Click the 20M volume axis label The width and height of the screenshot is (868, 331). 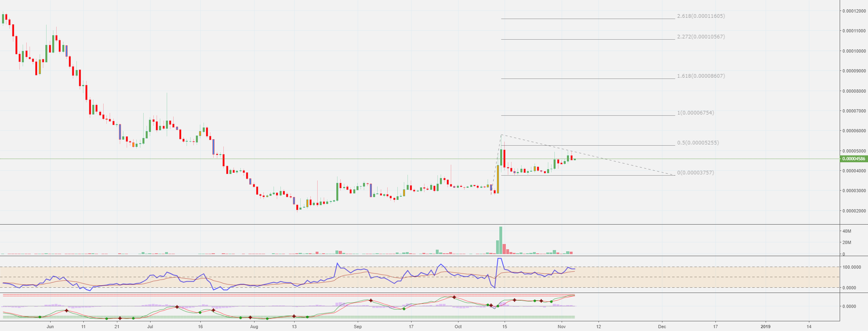[847, 242]
